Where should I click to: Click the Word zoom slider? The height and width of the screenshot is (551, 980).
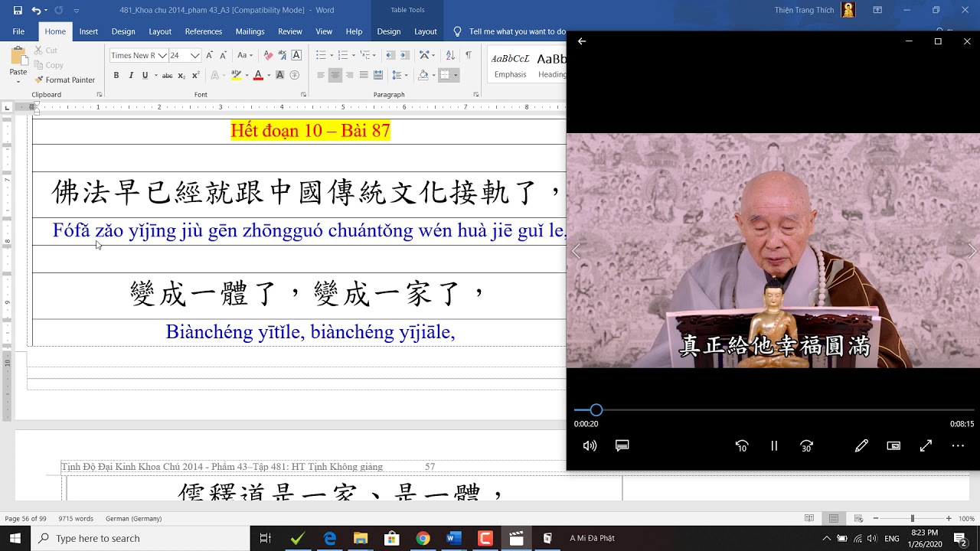(912, 518)
